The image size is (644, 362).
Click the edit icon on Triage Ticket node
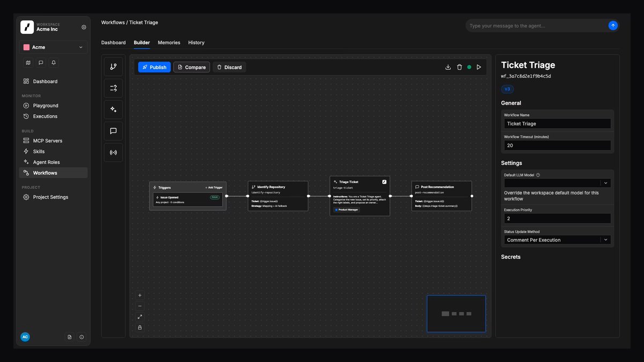(x=384, y=182)
